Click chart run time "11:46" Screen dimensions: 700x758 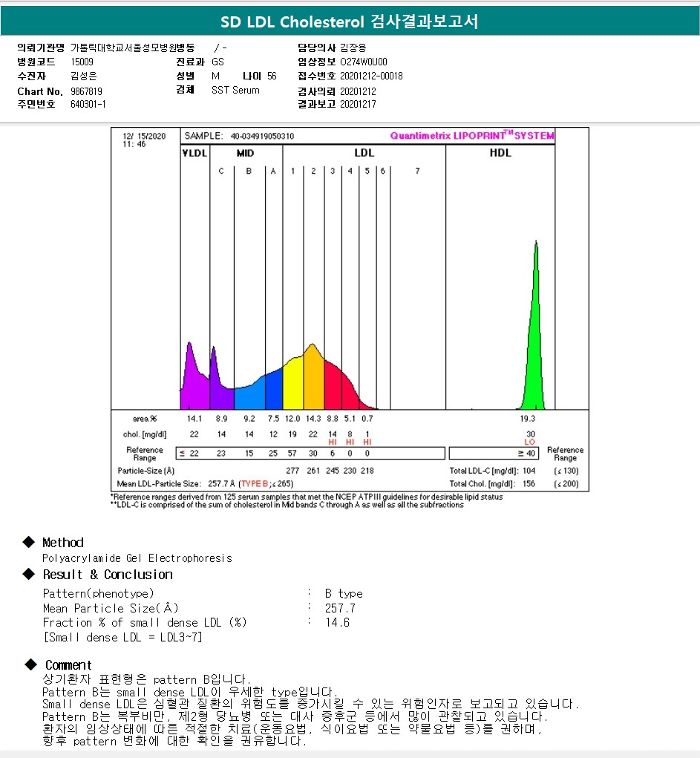pos(134,144)
